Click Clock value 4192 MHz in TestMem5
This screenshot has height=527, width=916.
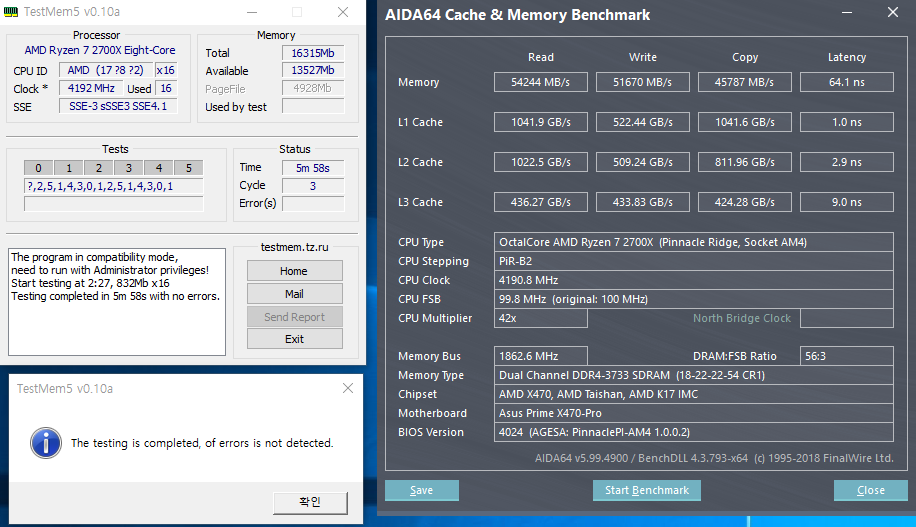point(91,88)
